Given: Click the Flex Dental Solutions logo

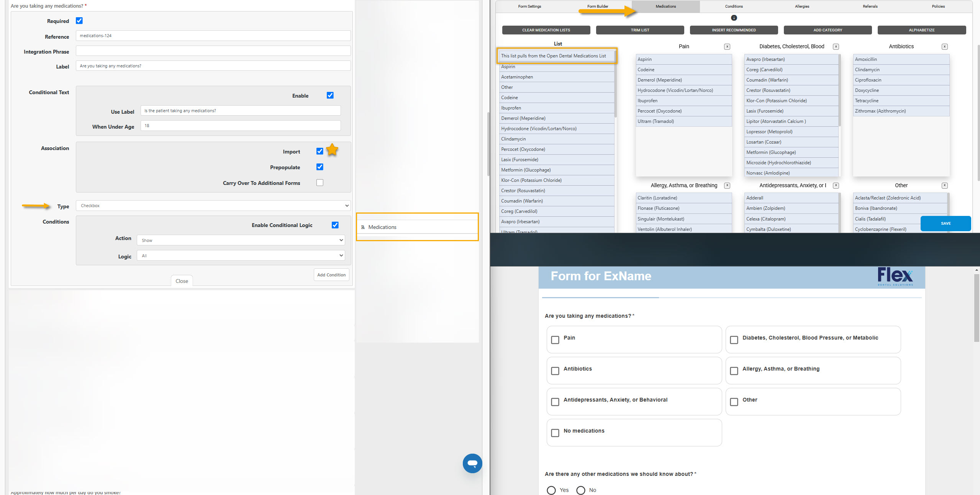Looking at the screenshot, I should click(895, 277).
